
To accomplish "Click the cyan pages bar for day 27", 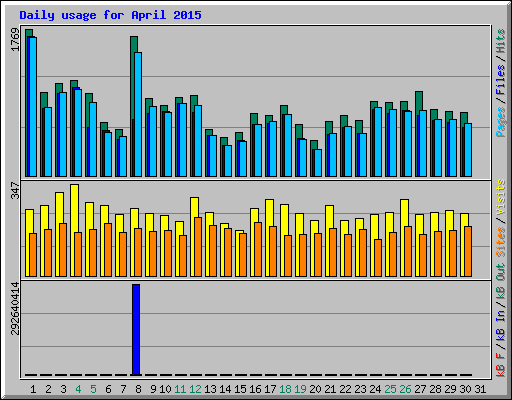I will coord(423,143).
